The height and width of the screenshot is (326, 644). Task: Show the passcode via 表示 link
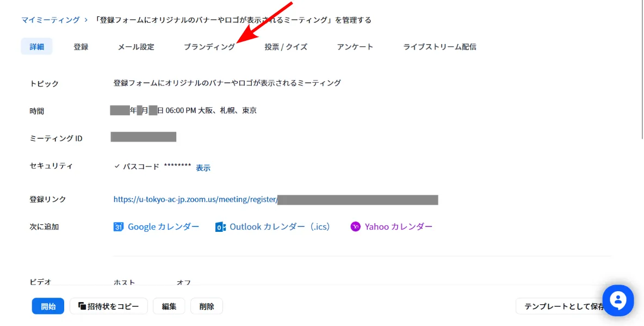tap(203, 168)
